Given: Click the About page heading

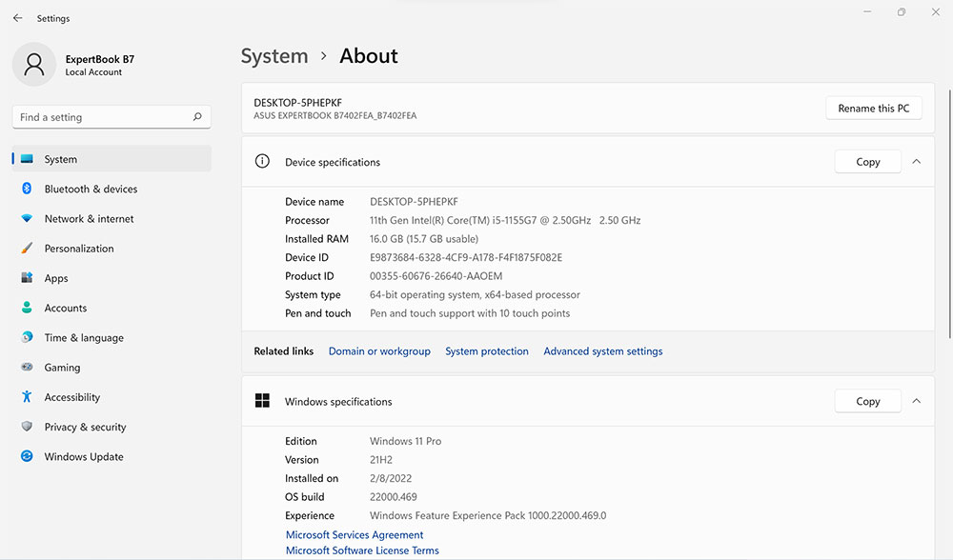Looking at the screenshot, I should (x=369, y=56).
